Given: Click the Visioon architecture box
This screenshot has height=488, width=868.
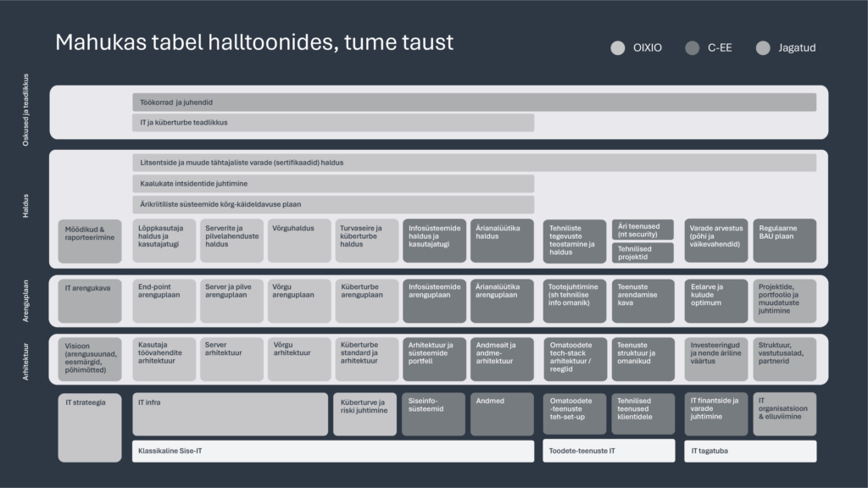Looking at the screenshot, I should coord(90,359).
